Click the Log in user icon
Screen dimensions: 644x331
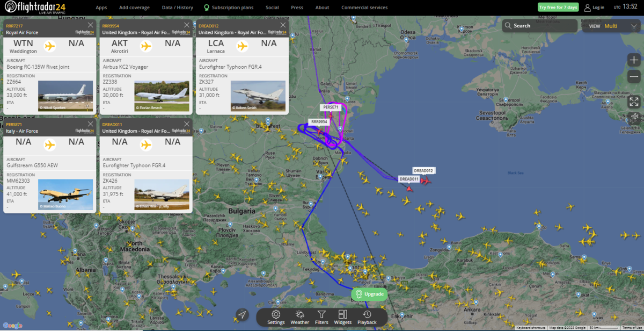[588, 8]
